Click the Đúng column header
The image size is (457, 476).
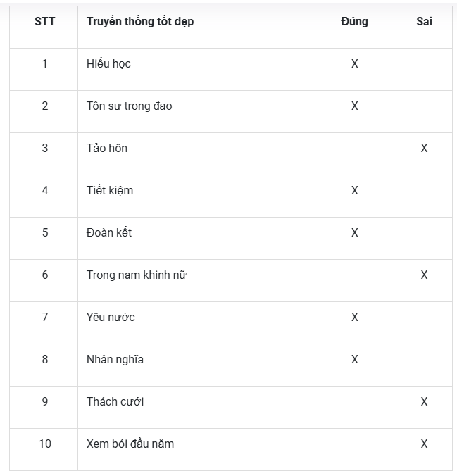coord(354,22)
